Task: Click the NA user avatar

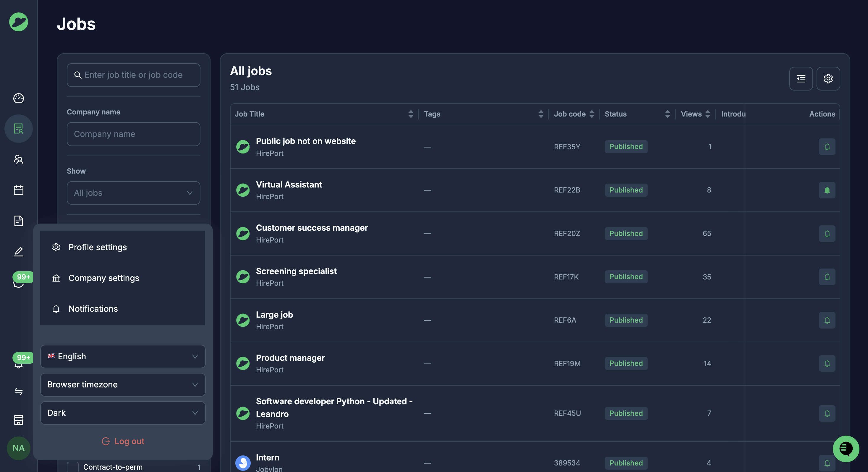Action: tap(19, 448)
